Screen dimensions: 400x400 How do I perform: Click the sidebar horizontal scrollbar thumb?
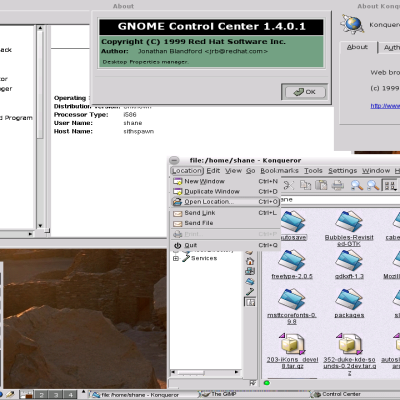[x=191, y=372]
